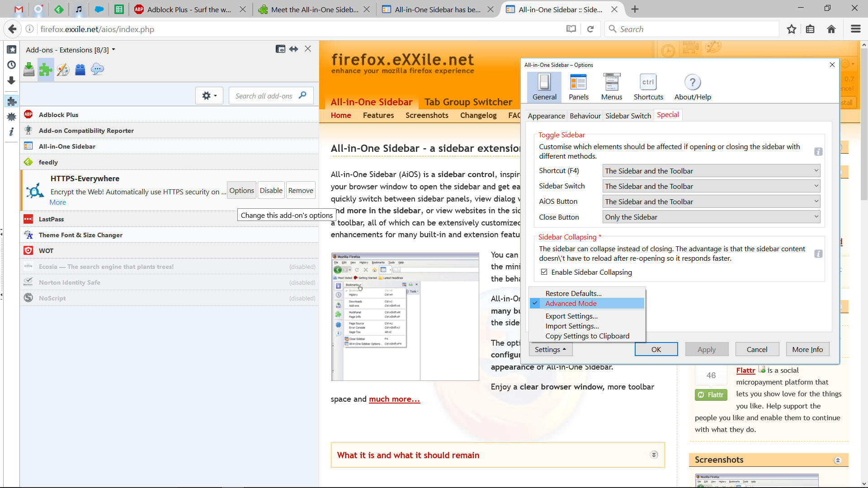
Task: Click the magnifier icon in add-ons search
Action: tap(303, 95)
